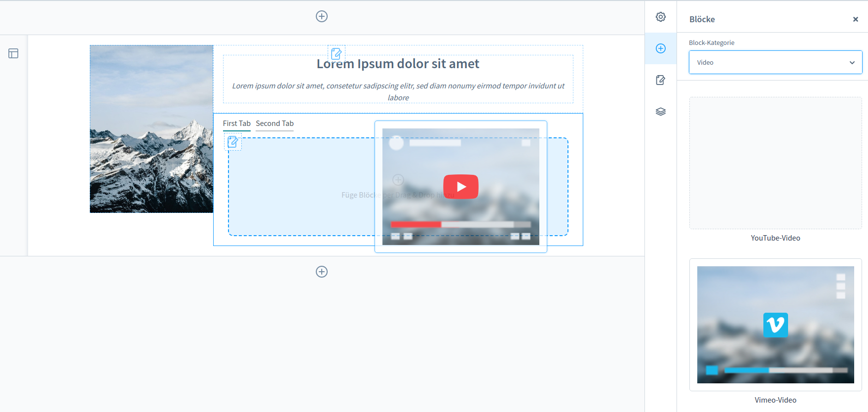The height and width of the screenshot is (412, 868).
Task: Click the YouTube-Video label
Action: (775, 238)
